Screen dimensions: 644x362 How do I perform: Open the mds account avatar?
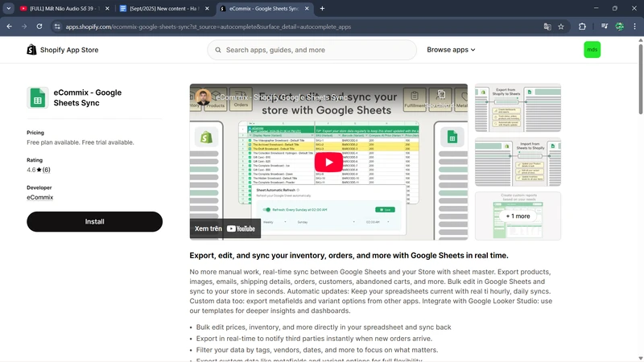(x=592, y=50)
